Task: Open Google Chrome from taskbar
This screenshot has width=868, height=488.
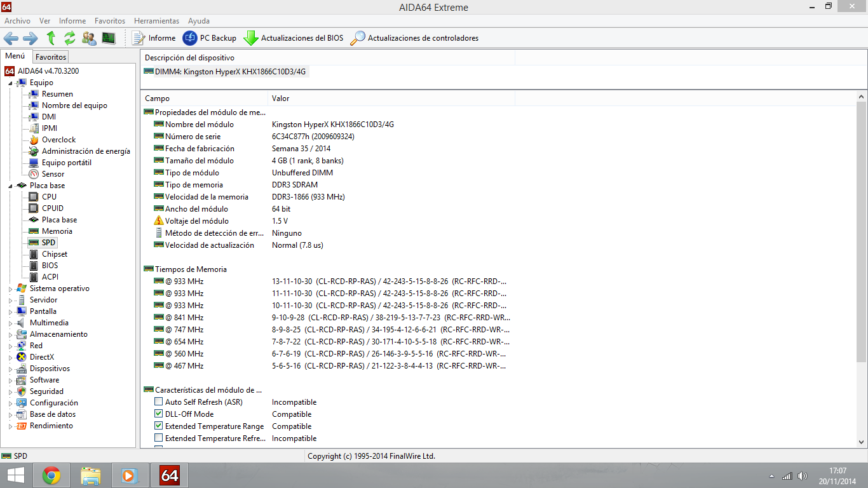Action: pyautogui.click(x=51, y=475)
